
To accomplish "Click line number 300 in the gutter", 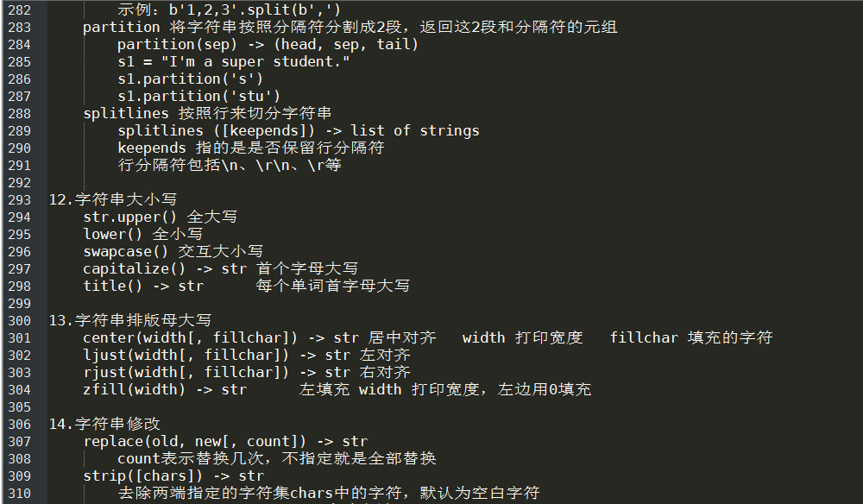I will tap(19, 321).
